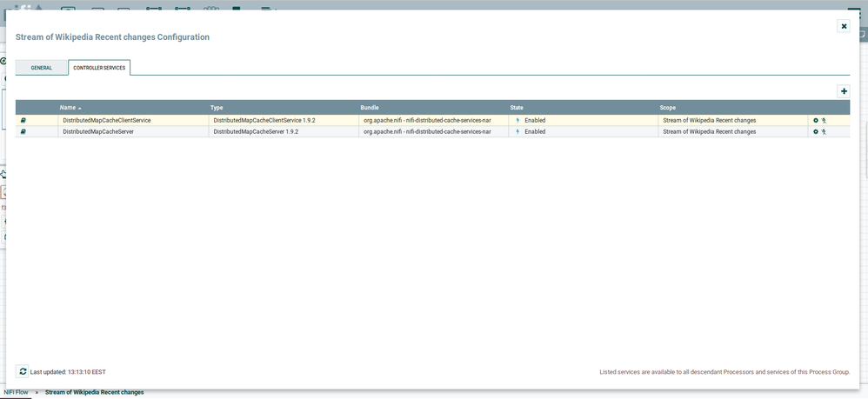Viewport: 868px width, 399px height.
Task: Go to NiFi Flow breadcrumb in main window
Action: 16,392
